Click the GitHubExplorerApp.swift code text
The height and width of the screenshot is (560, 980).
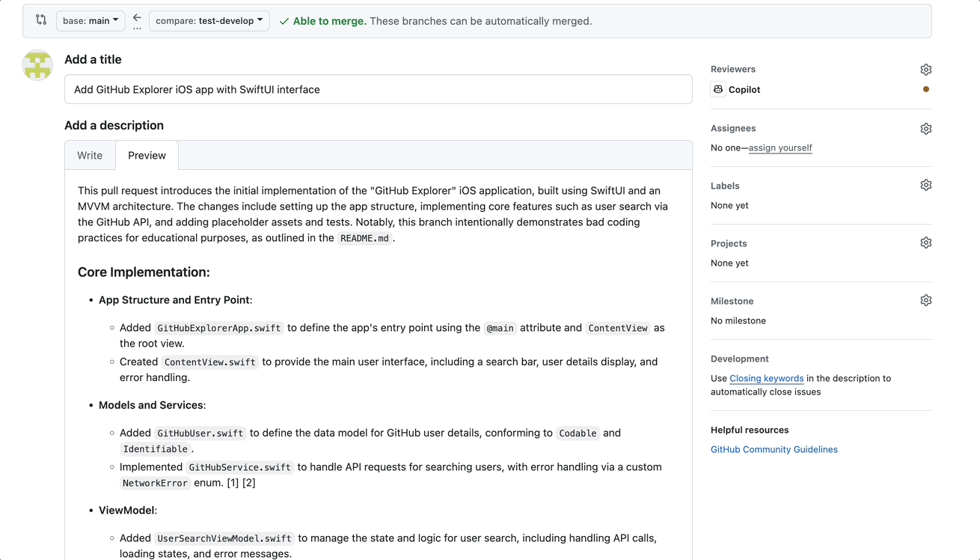(219, 328)
